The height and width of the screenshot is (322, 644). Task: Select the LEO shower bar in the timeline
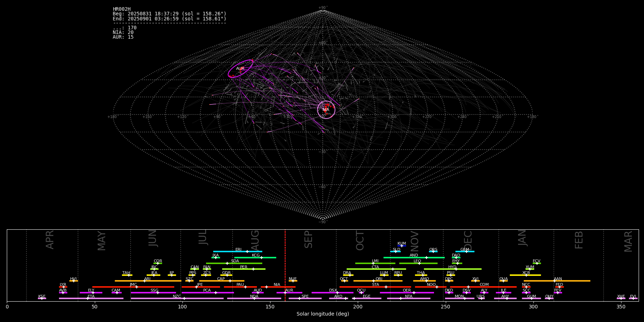pos(418,263)
